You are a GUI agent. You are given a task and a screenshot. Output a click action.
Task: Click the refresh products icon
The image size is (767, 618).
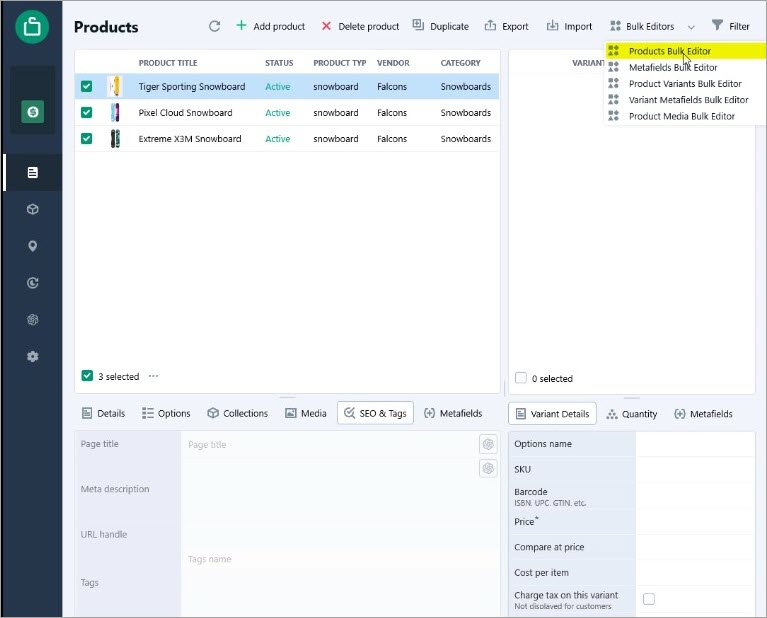tap(214, 26)
